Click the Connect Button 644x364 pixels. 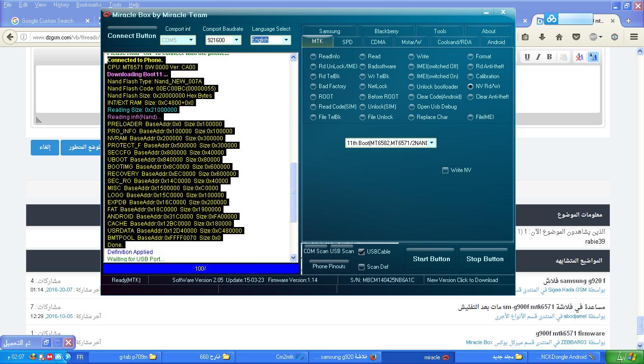point(132,36)
